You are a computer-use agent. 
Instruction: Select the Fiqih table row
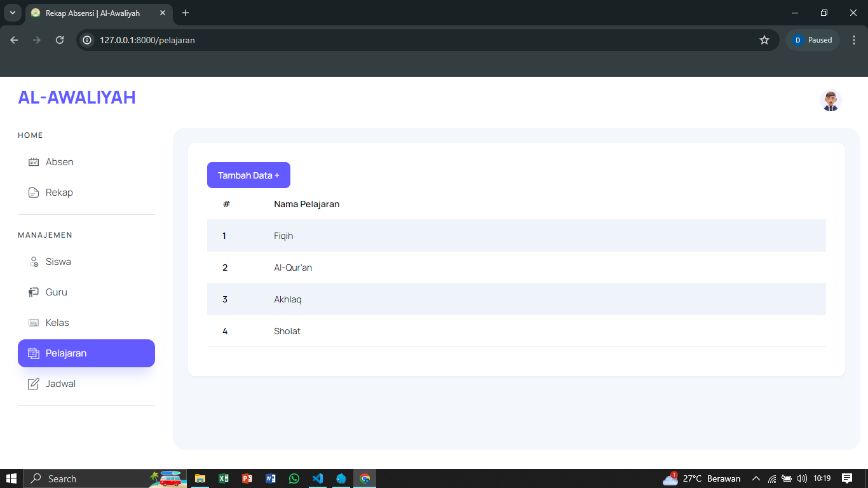516,236
